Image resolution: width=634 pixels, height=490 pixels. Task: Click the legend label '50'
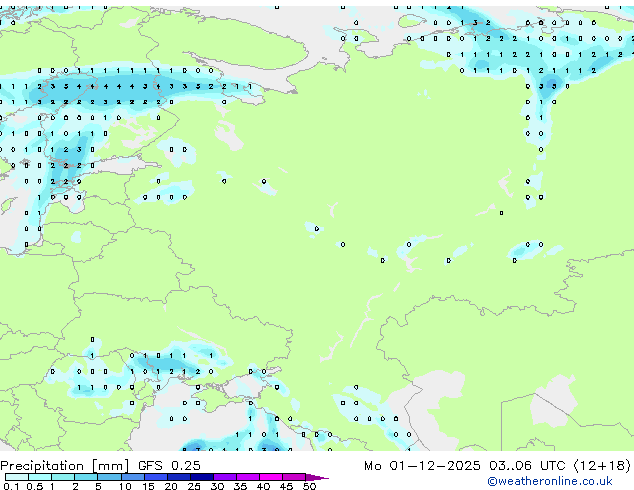[310, 486]
